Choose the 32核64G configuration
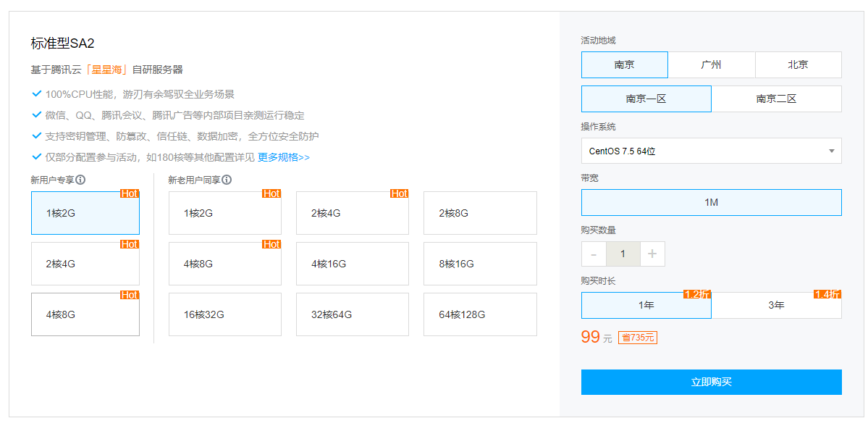The width and height of the screenshot is (868, 426). [352, 314]
